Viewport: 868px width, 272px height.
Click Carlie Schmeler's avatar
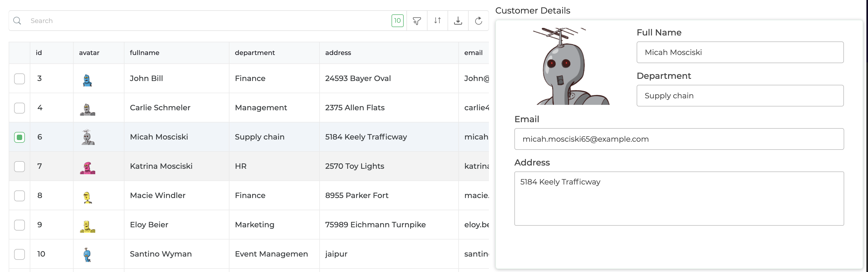point(88,109)
